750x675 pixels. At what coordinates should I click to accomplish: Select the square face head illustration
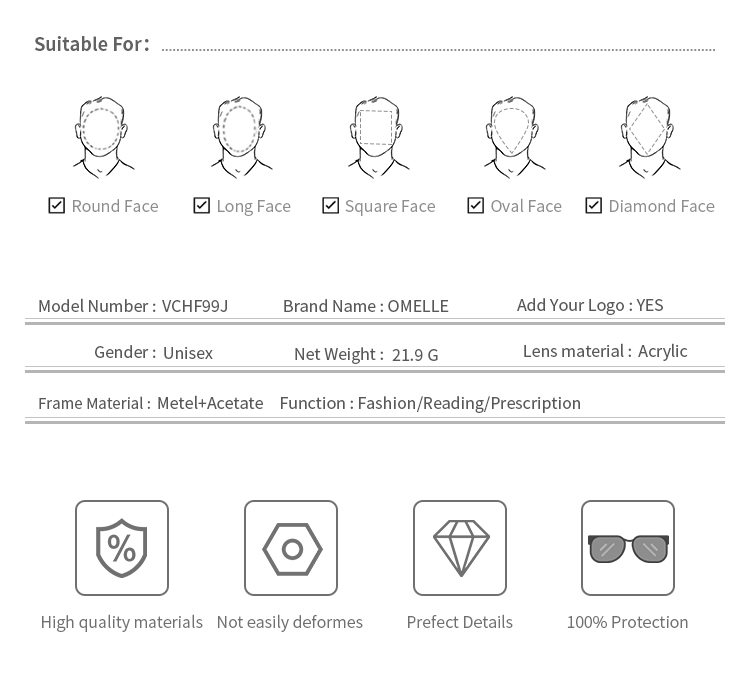pyautogui.click(x=378, y=136)
